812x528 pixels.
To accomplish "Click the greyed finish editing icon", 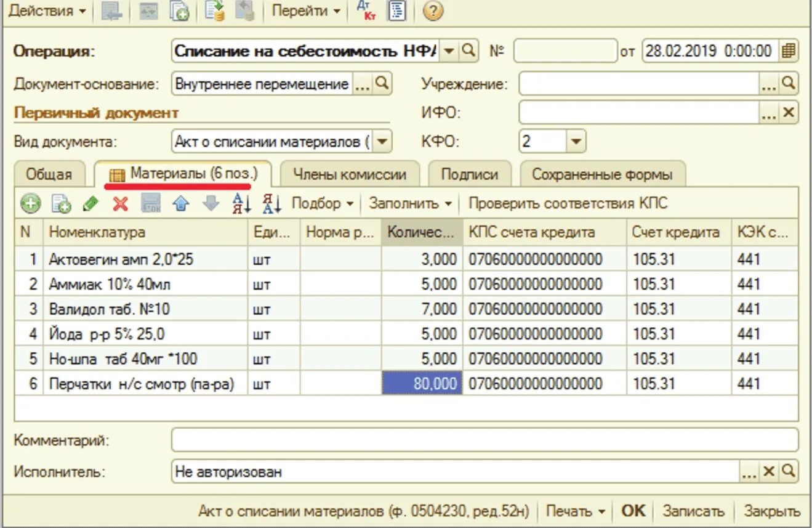I will [151, 203].
